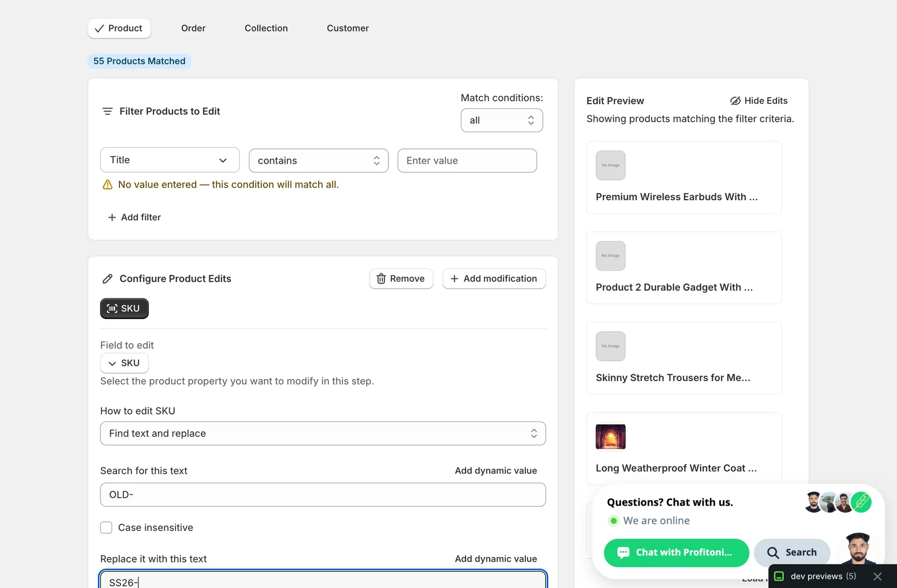
Task: Open the Customer tab
Action: click(x=348, y=28)
